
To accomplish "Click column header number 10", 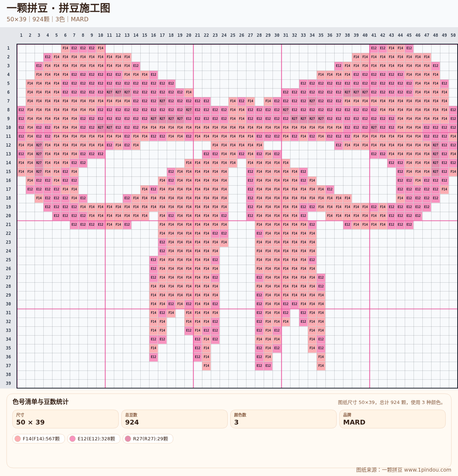I will pyautogui.click(x=101, y=35).
